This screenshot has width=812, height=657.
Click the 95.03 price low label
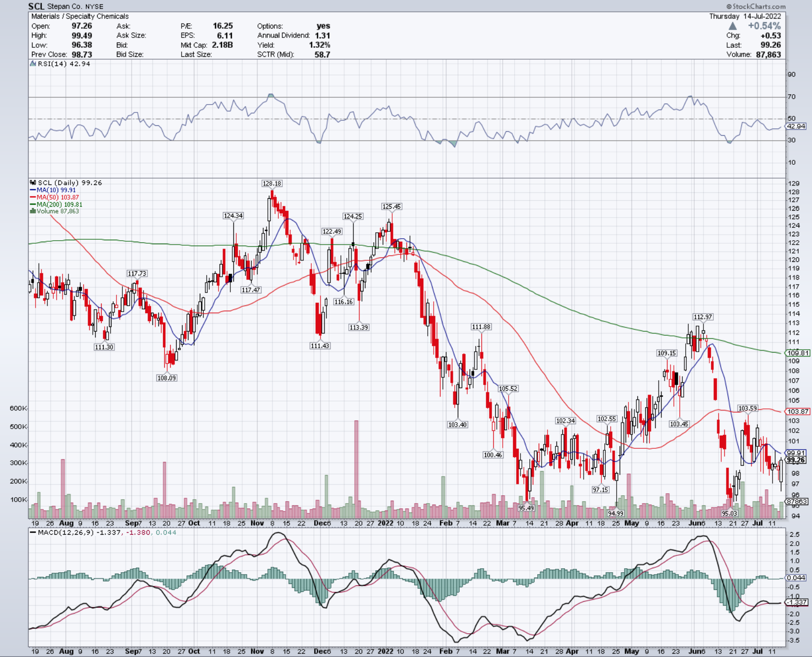pyautogui.click(x=730, y=513)
